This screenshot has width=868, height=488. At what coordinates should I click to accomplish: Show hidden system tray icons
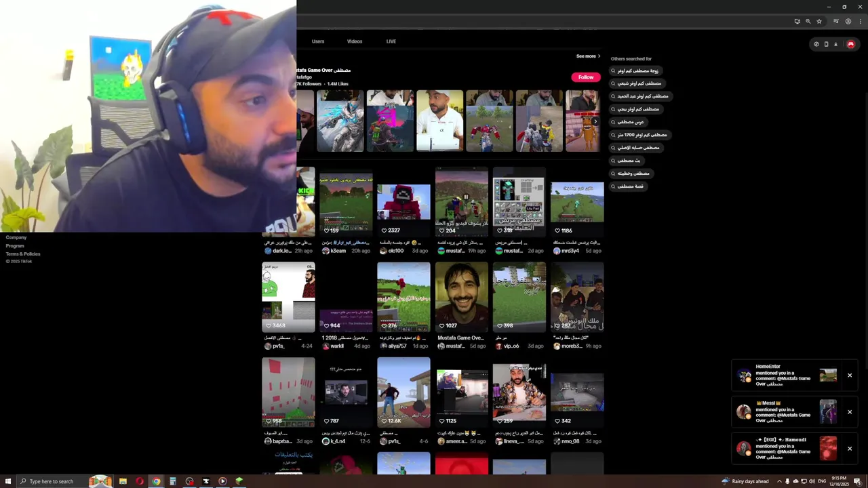(x=778, y=481)
